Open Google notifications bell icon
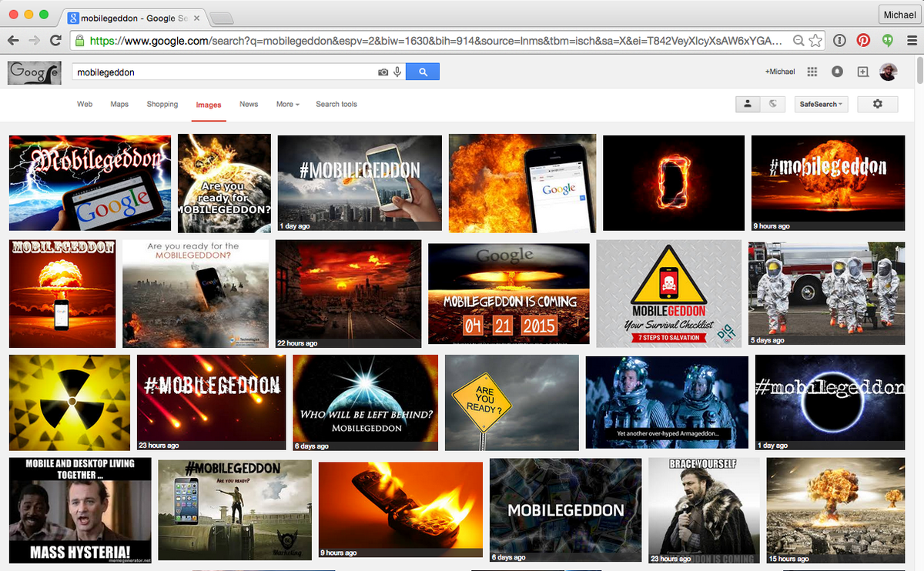This screenshot has height=571, width=924. coord(837,72)
